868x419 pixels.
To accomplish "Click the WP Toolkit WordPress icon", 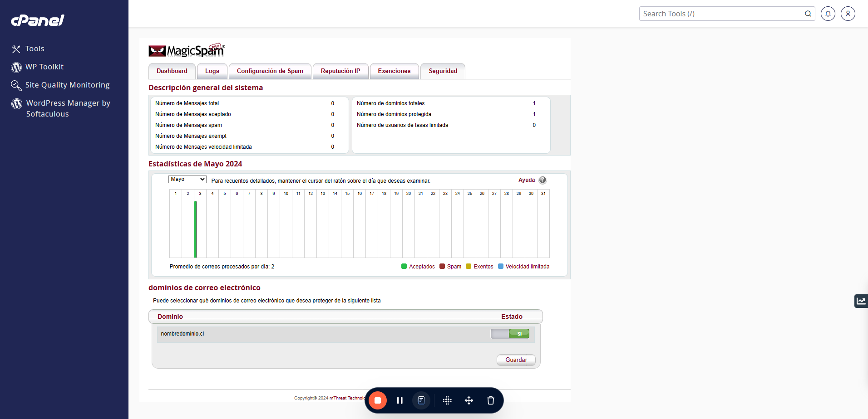I will (16, 68).
